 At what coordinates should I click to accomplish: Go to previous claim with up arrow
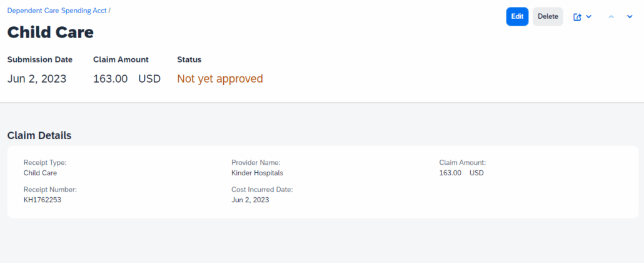tap(611, 17)
